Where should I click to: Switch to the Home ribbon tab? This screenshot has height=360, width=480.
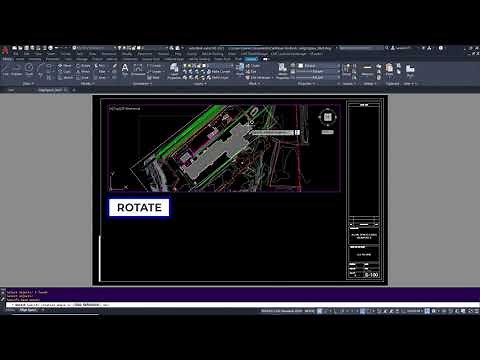click(x=7, y=59)
